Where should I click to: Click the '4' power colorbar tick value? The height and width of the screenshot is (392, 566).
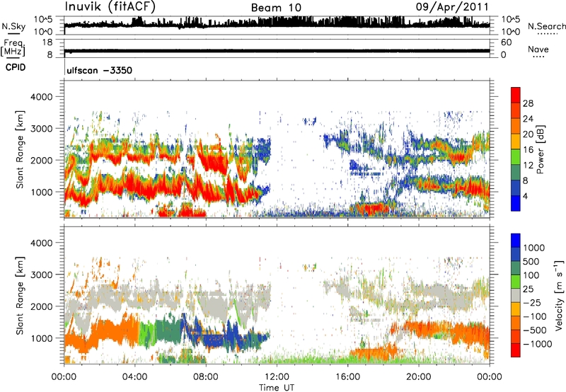(x=525, y=196)
